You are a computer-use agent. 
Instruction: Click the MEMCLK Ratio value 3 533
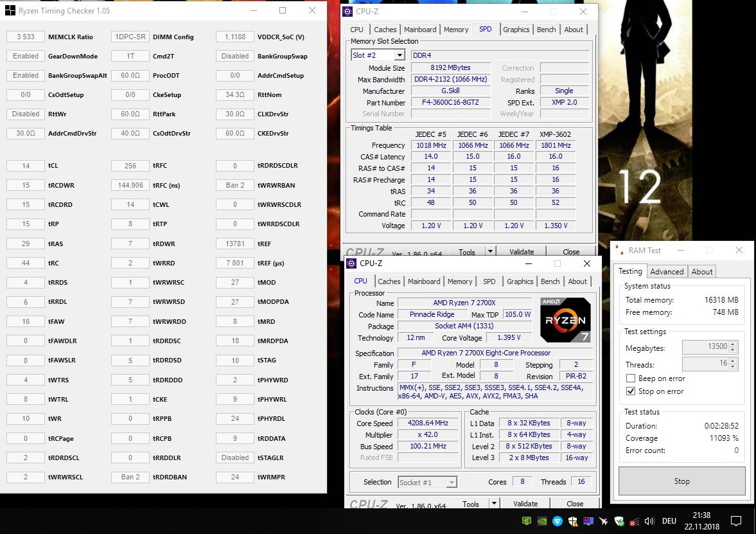(26, 37)
